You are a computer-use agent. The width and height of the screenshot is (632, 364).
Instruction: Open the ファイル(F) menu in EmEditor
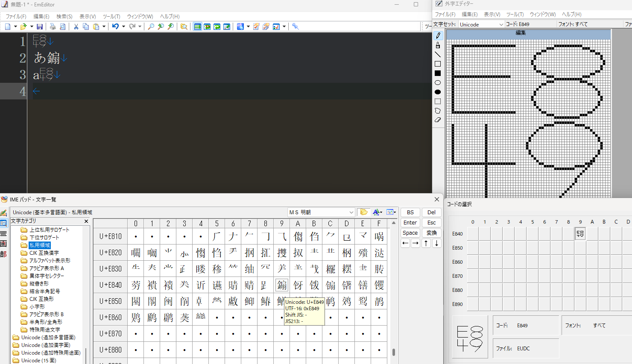[x=16, y=16]
